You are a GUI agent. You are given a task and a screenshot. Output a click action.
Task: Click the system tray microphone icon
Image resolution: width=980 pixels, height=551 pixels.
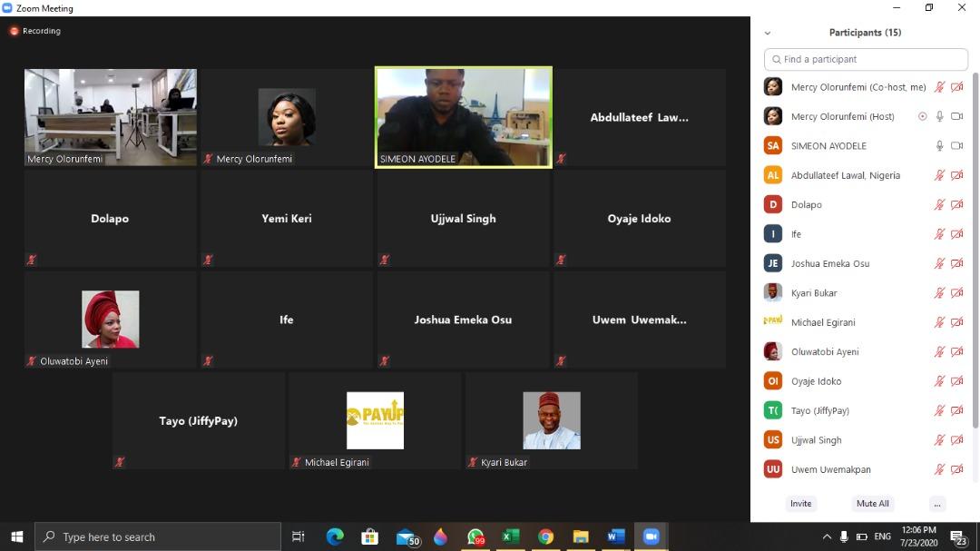pyautogui.click(x=844, y=536)
